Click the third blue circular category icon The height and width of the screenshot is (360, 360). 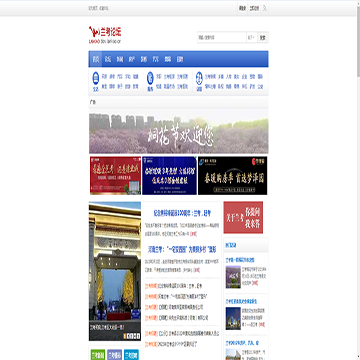(x=199, y=77)
